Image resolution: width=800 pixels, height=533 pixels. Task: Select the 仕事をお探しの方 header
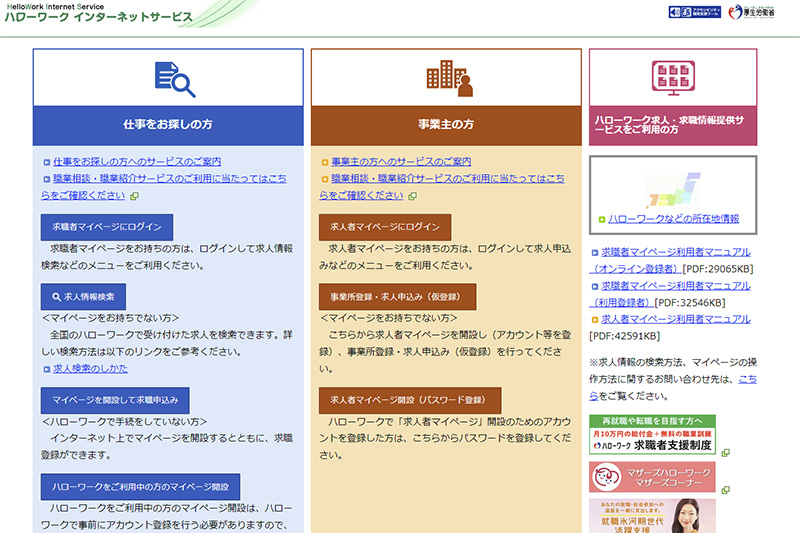tap(168, 125)
